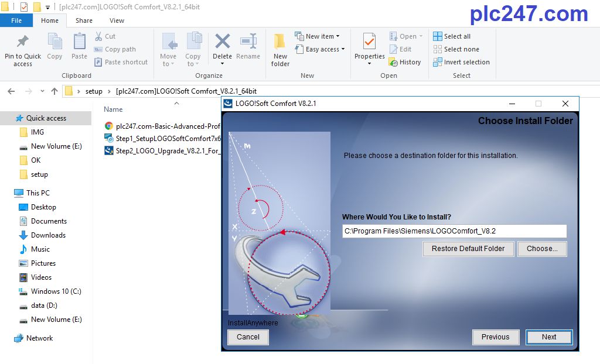
Task: Click the Choose... button
Action: click(x=542, y=249)
